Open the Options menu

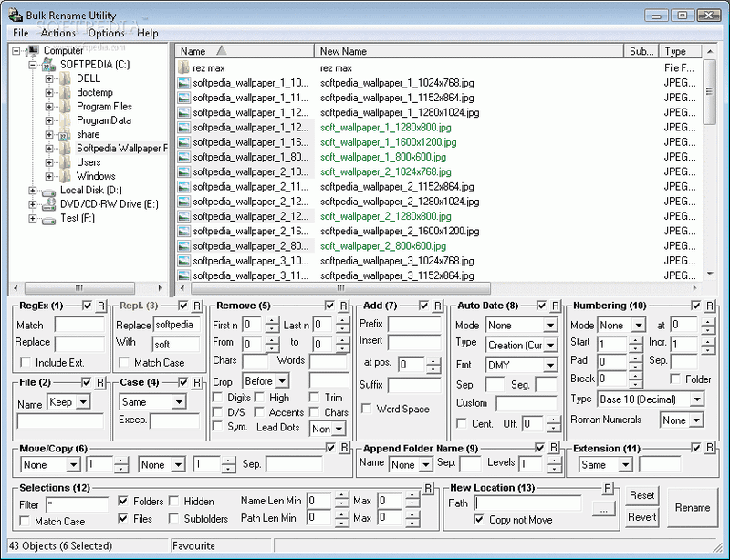pos(106,33)
